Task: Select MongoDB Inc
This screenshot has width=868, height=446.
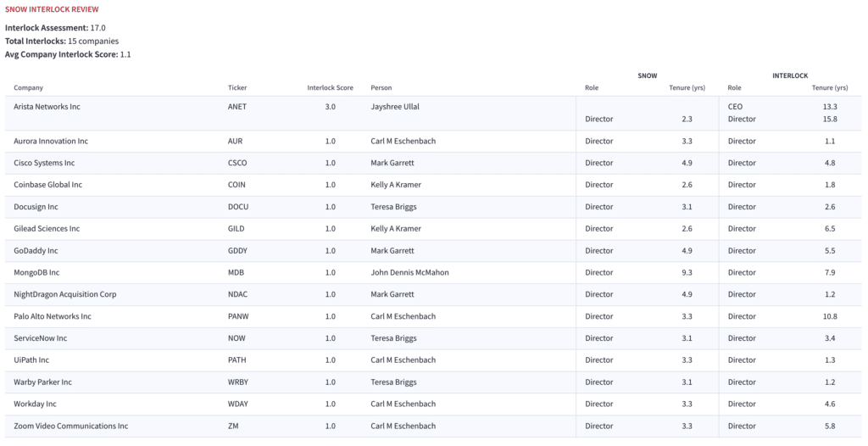Action: (x=36, y=272)
